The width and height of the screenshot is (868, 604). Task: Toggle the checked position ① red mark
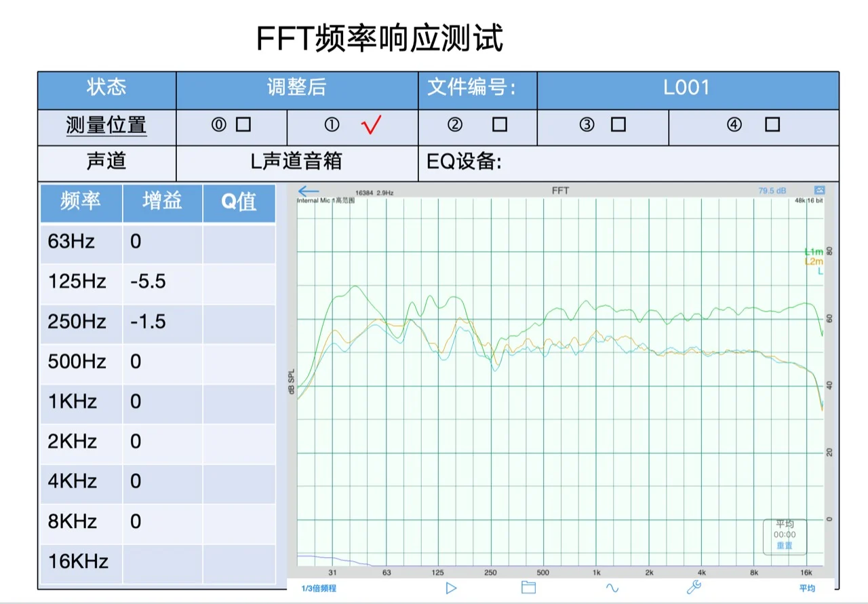(x=371, y=125)
